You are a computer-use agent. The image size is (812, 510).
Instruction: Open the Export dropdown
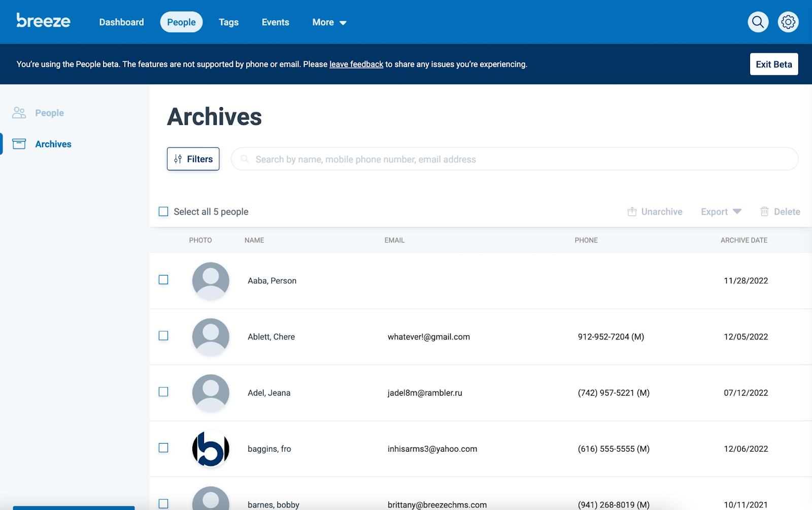click(x=721, y=212)
